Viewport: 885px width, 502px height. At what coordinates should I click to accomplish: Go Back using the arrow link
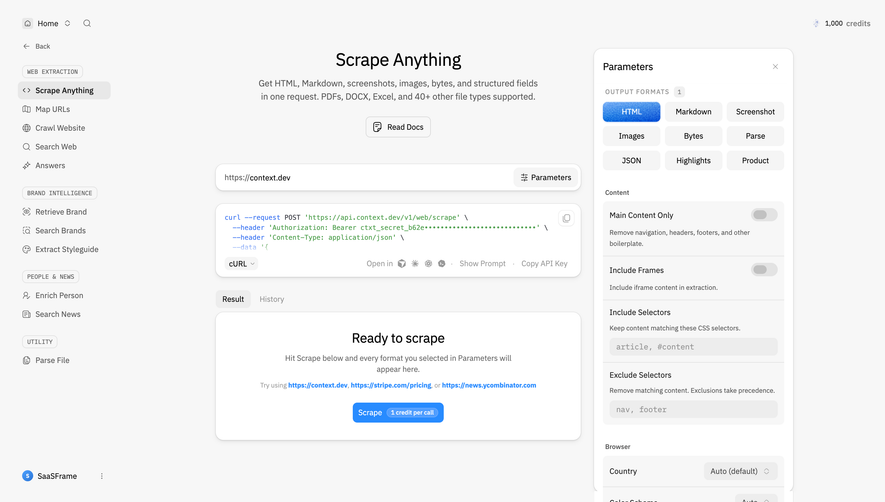(37, 46)
